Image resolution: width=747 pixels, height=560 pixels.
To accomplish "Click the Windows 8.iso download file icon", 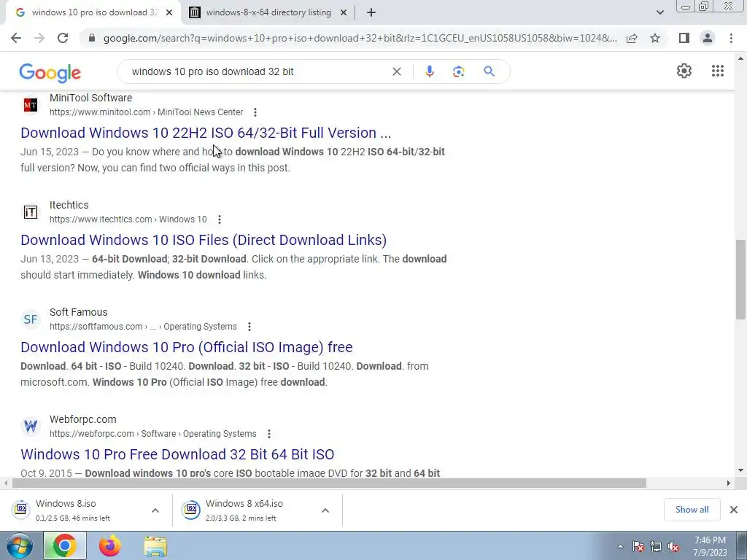I will (x=21, y=510).
